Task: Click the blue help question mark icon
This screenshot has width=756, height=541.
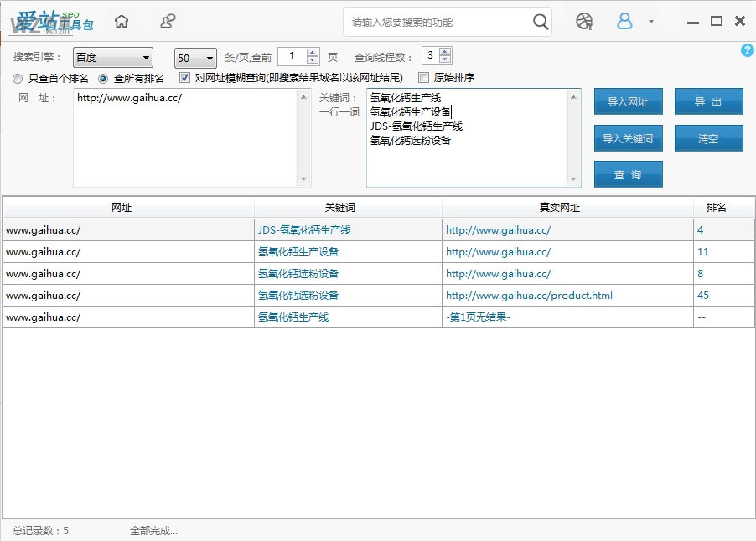Action: coord(746,50)
